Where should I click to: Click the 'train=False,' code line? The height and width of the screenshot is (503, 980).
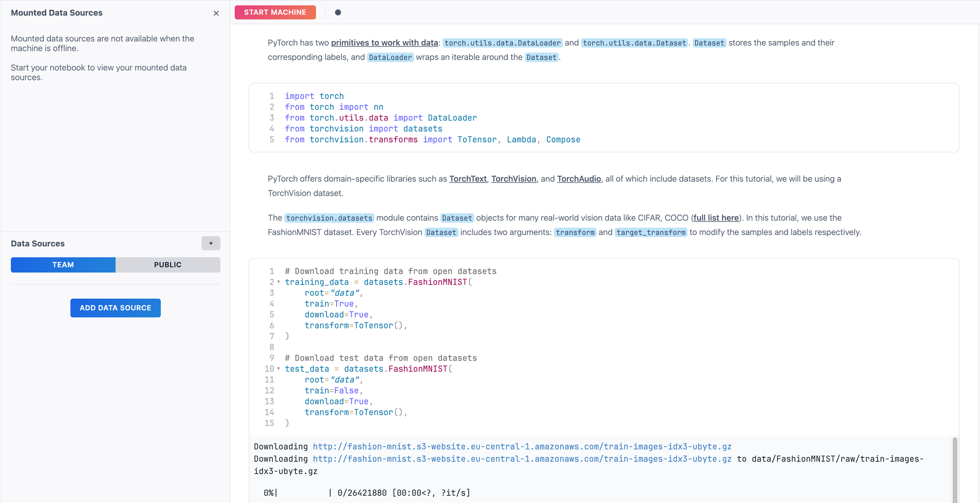point(334,390)
